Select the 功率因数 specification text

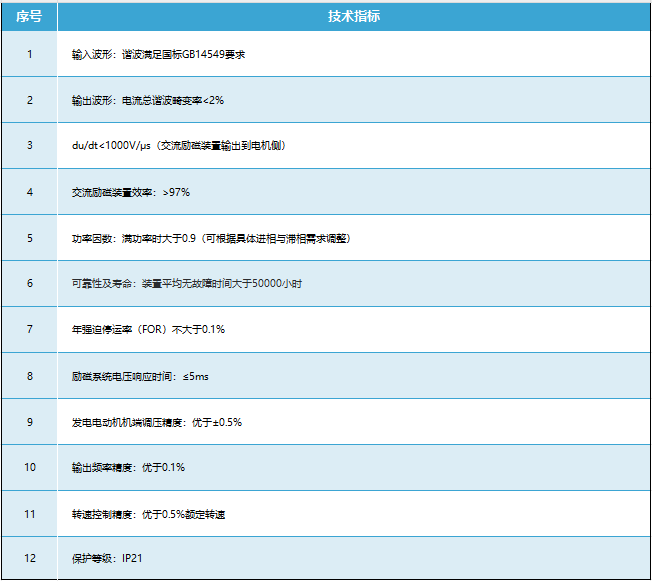click(210, 238)
